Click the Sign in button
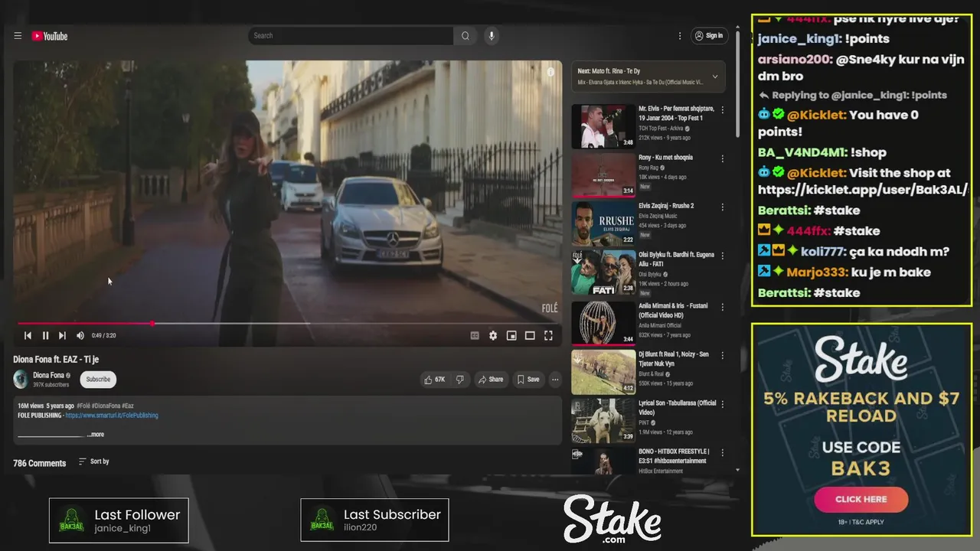980x551 pixels. tap(708, 36)
